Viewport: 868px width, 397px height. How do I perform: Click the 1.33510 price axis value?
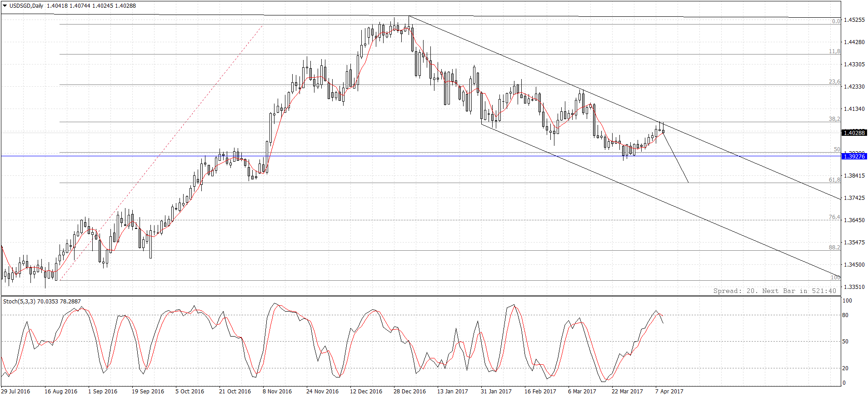tap(854, 287)
